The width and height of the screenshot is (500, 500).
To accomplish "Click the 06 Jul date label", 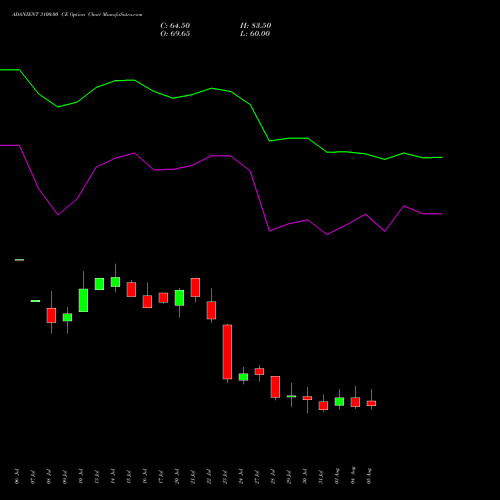I will (x=17, y=476).
